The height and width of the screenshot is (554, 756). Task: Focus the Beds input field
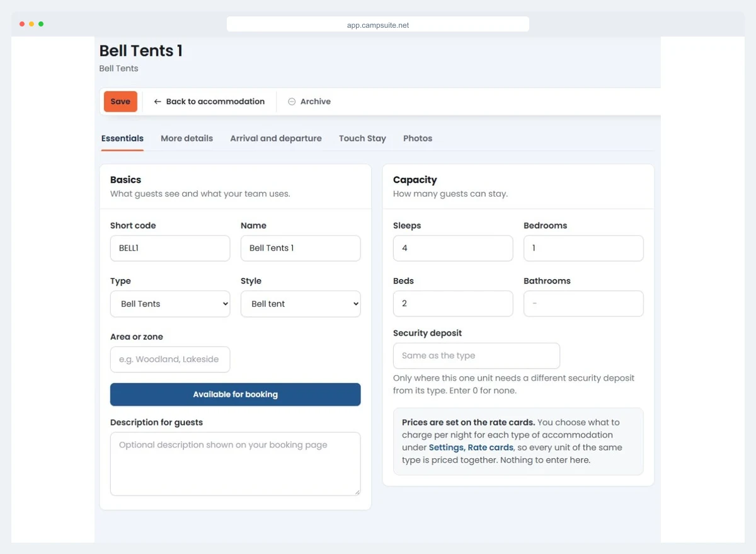(x=453, y=304)
